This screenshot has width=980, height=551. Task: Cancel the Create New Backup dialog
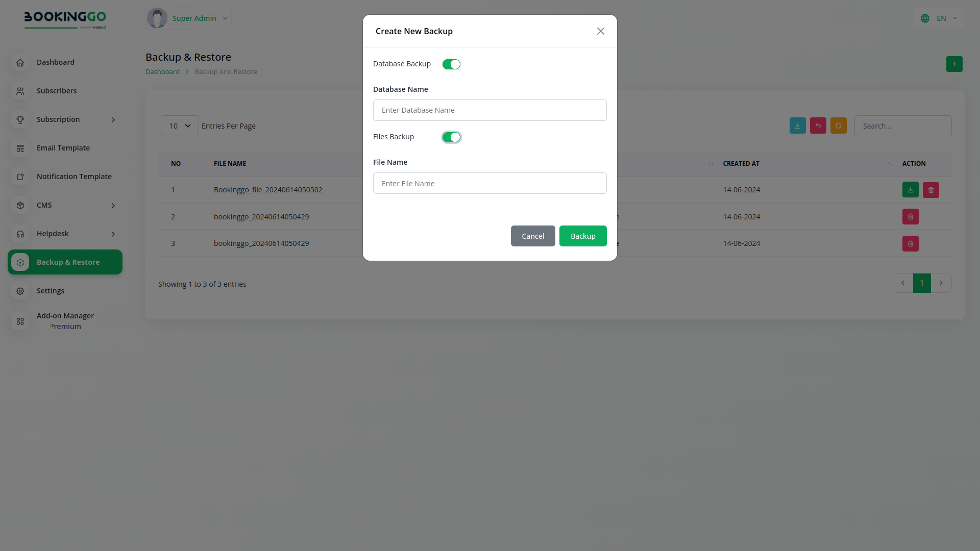pyautogui.click(x=532, y=236)
